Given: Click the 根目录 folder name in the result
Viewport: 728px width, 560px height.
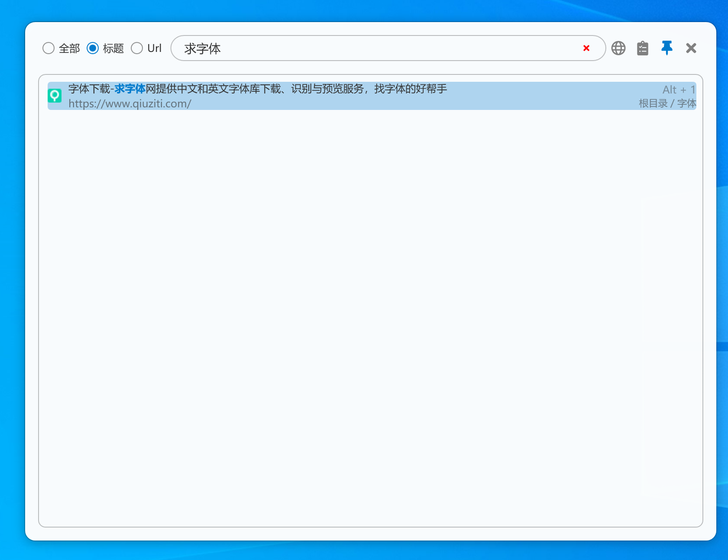Looking at the screenshot, I should [x=653, y=103].
